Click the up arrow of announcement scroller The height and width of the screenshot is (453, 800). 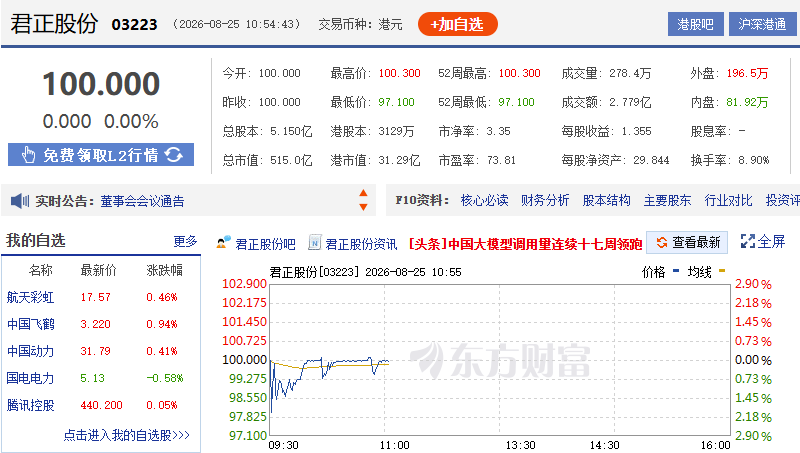(363, 193)
